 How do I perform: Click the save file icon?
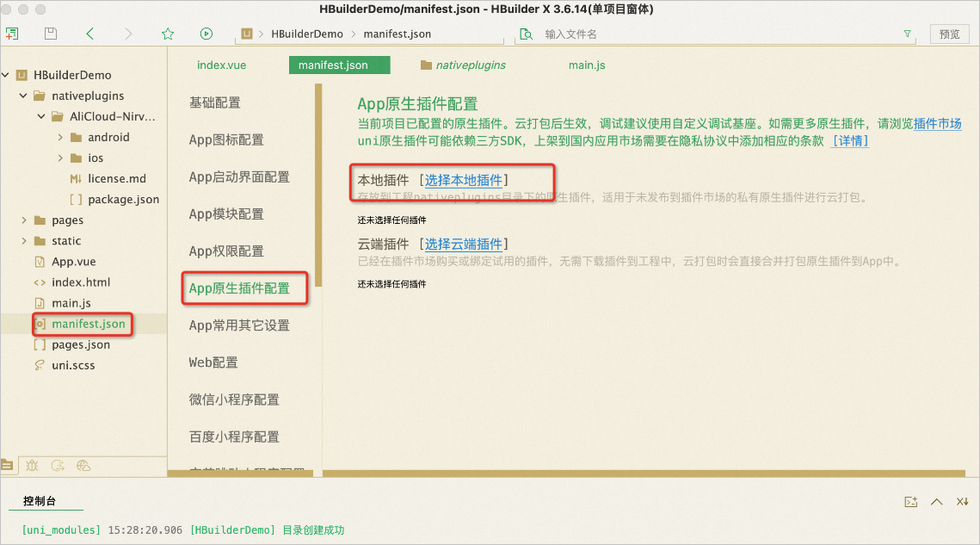[x=51, y=34]
